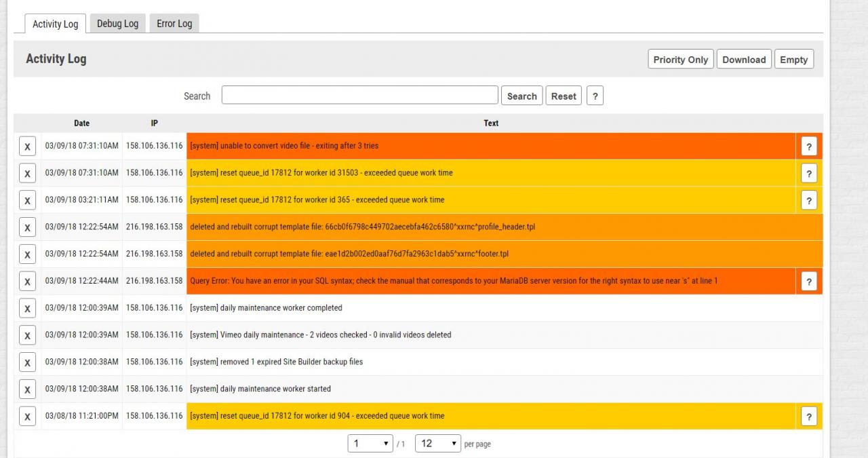This screenshot has width=868, height=458.
Task: Filter by Priority Only
Action: [x=680, y=60]
